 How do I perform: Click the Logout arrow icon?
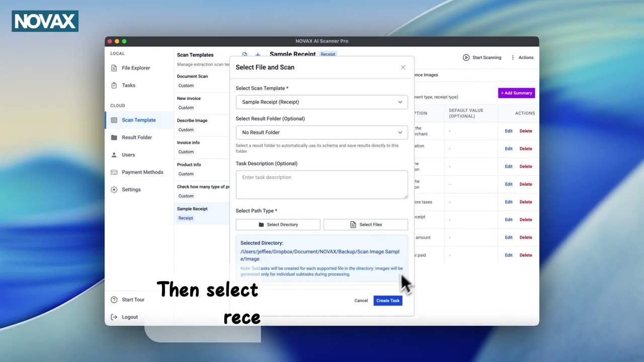click(x=114, y=317)
